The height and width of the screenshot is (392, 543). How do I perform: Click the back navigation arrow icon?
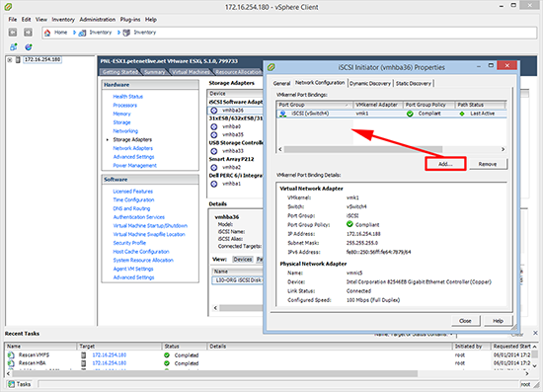click(x=13, y=33)
